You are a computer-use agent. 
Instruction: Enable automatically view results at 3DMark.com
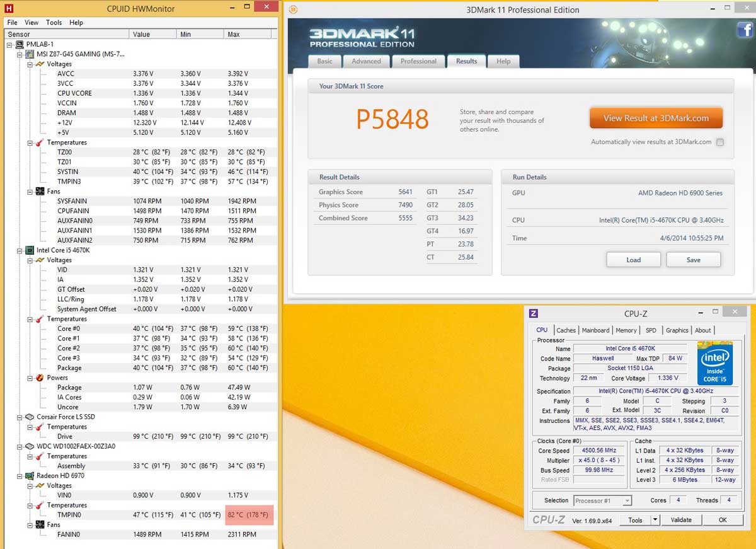(x=720, y=142)
